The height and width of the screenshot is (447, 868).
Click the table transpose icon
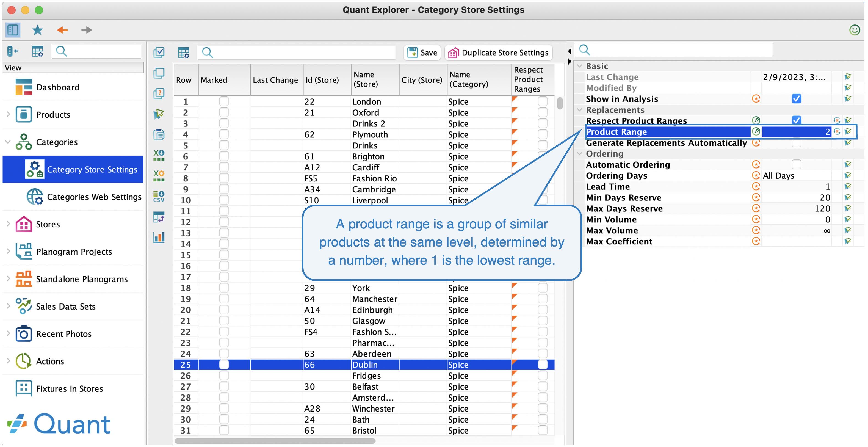coord(159,217)
